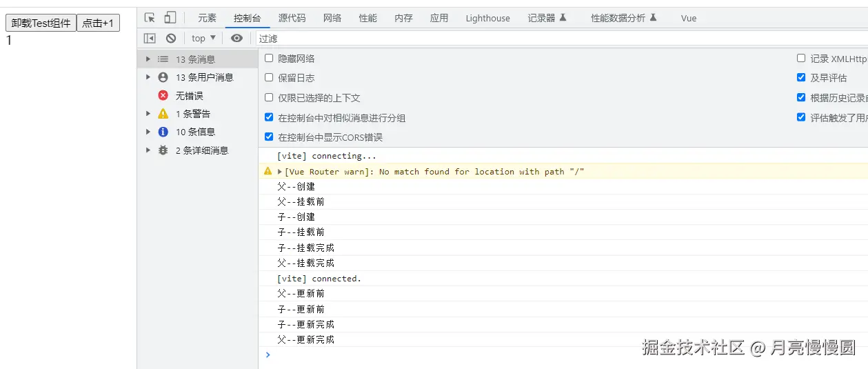
Task: Expand the Vue Router warn message
Action: tap(280, 171)
